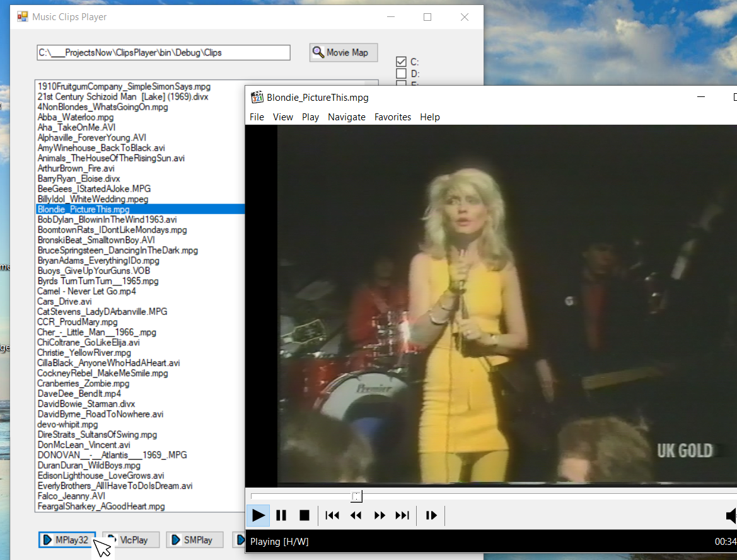Select FeargalSharkey_AGoodHeart.mpg clip

101,506
